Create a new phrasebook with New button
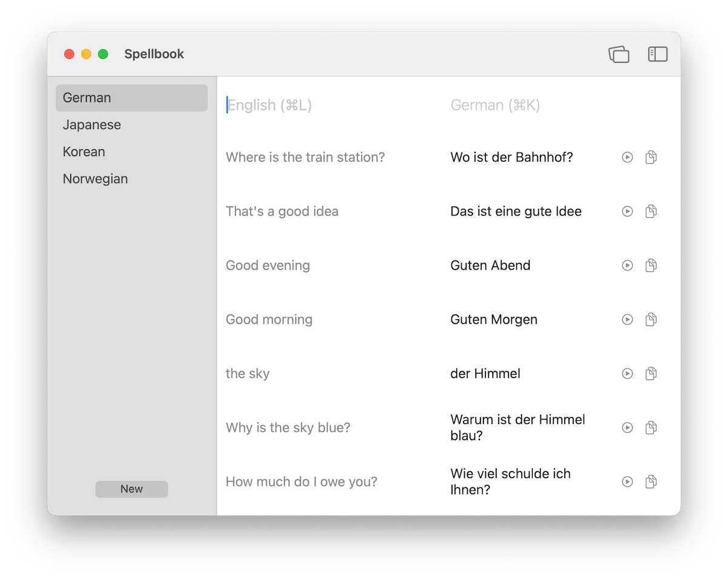The width and height of the screenshot is (728, 578). click(x=131, y=489)
